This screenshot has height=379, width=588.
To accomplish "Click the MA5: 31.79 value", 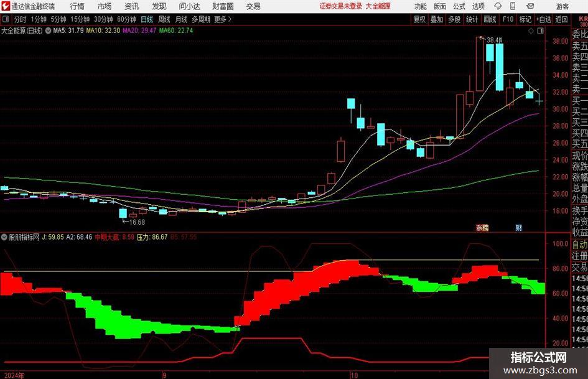I will 68,30.
